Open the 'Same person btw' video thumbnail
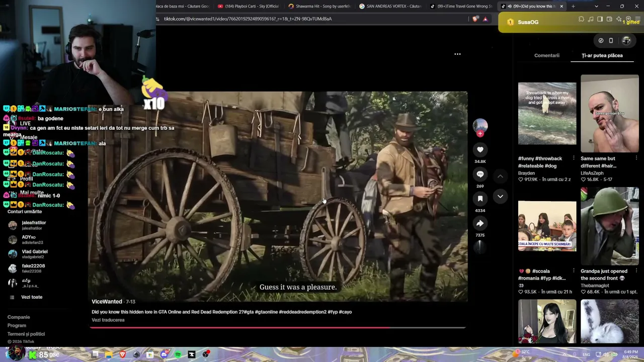 point(610,114)
